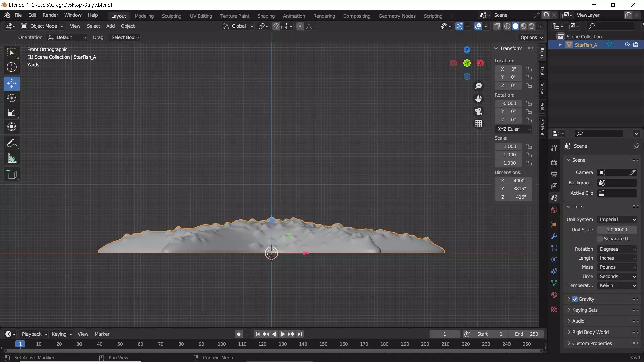644x362 pixels.
Task: Switch to orthographic grid view toggle
Action: 478,124
